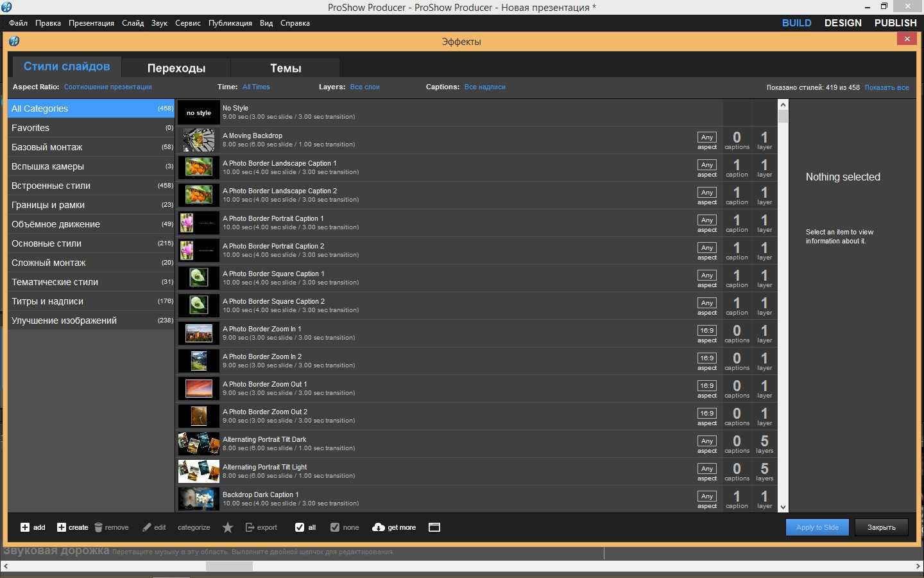Image resolution: width=924 pixels, height=578 pixels.
Task: Click the get more cloud download icon
Action: pyautogui.click(x=379, y=527)
